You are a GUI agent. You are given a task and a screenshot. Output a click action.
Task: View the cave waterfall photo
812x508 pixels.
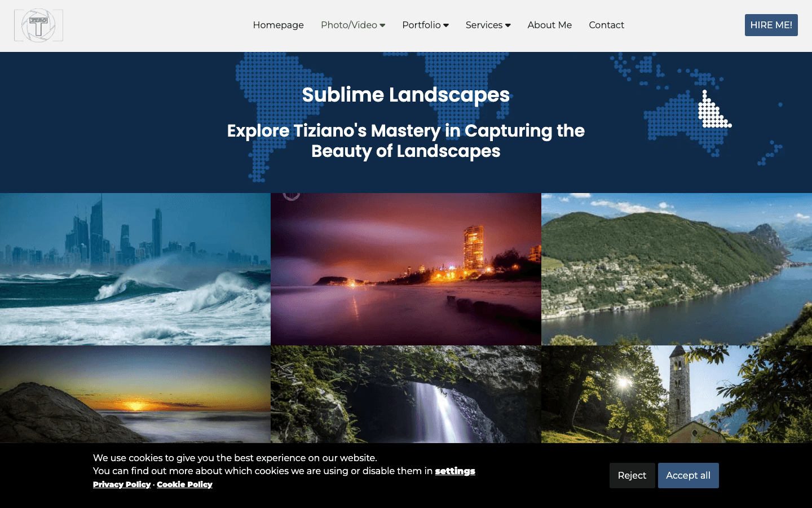click(406, 394)
